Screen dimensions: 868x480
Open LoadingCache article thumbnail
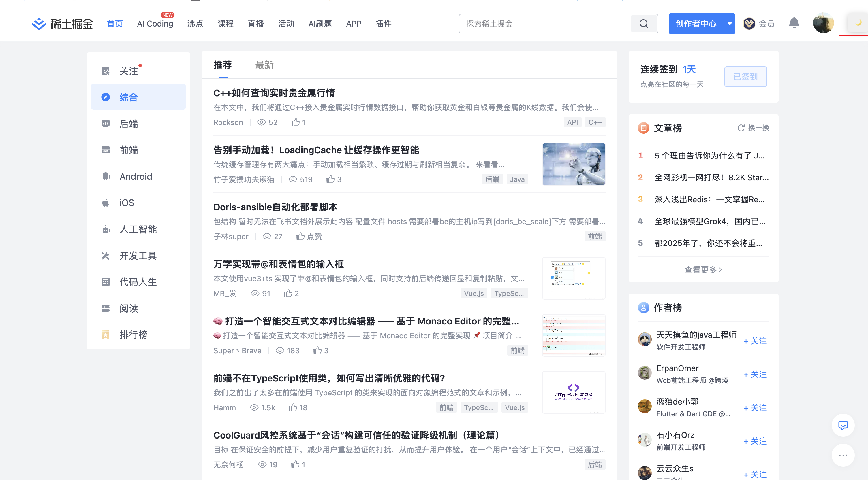coord(574,164)
